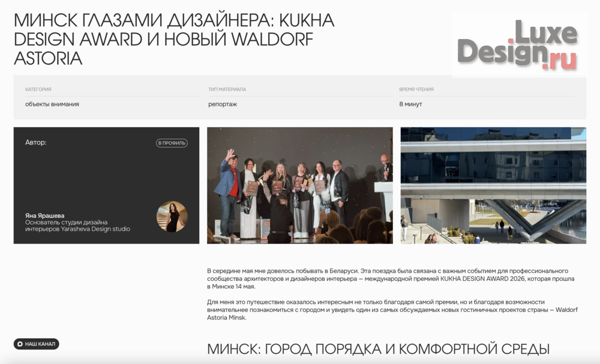This screenshot has height=364, width=600.
Task: Click the 'Время чтения' label
Action: [416, 89]
